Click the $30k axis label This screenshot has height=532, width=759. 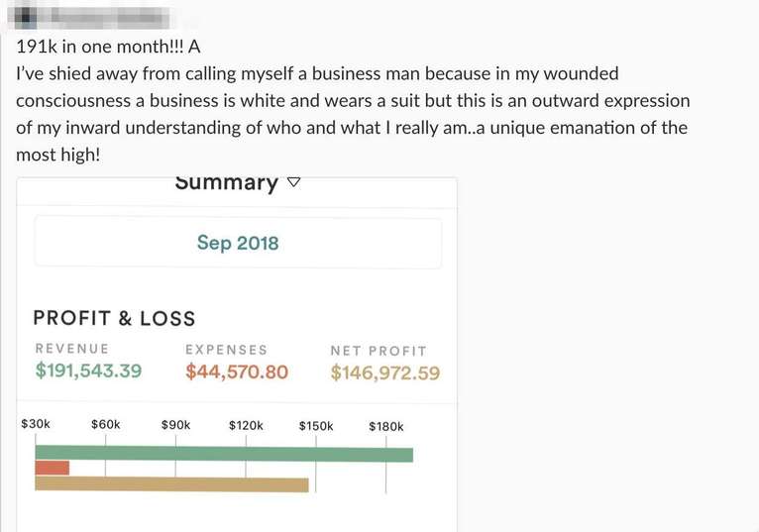36,425
